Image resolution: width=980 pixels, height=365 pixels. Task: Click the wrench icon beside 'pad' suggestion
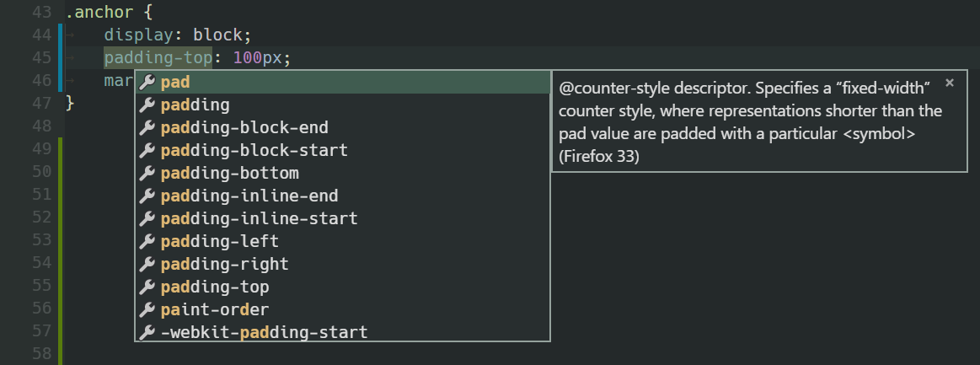pyautogui.click(x=147, y=83)
